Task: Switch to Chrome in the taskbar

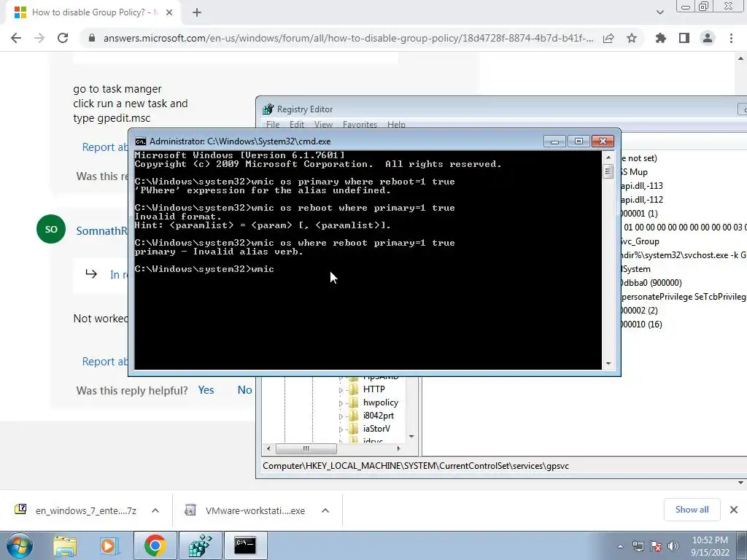Action: click(x=155, y=545)
